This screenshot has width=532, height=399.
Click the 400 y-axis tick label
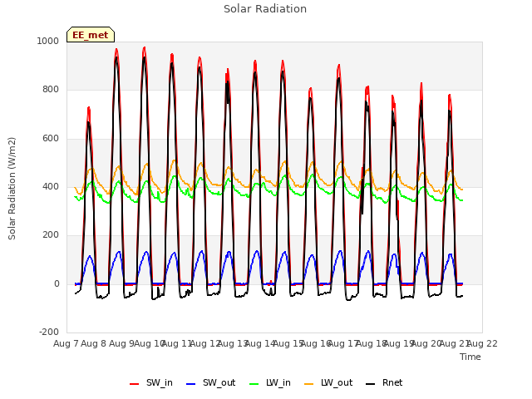[x=51, y=186]
